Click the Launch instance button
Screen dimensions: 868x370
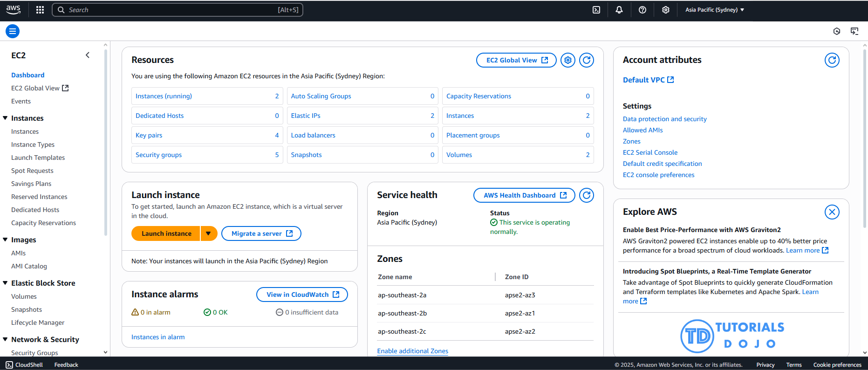(166, 233)
